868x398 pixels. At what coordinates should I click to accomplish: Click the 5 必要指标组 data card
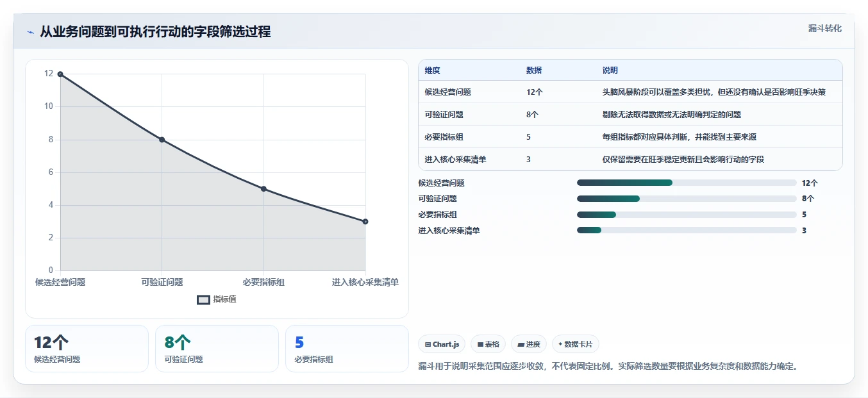click(x=347, y=349)
